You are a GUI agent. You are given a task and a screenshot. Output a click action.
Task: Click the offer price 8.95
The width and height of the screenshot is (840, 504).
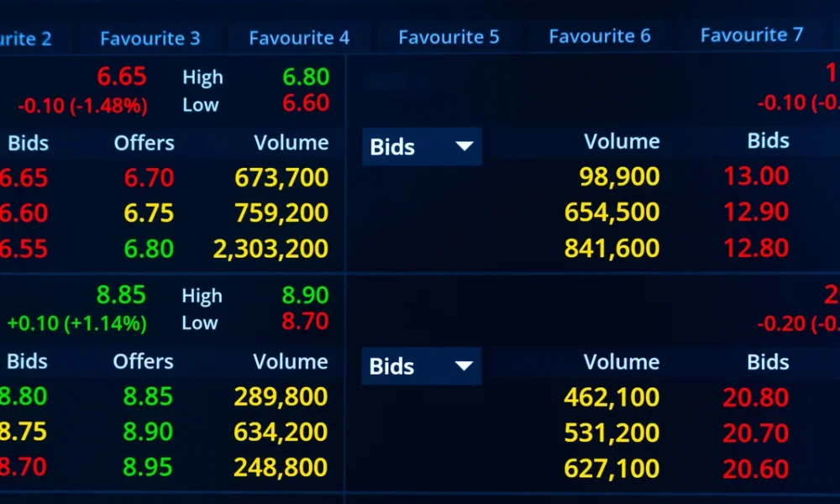pos(150,467)
